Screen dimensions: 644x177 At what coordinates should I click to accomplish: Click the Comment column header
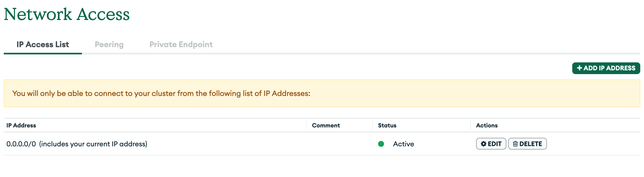pyautogui.click(x=326, y=125)
